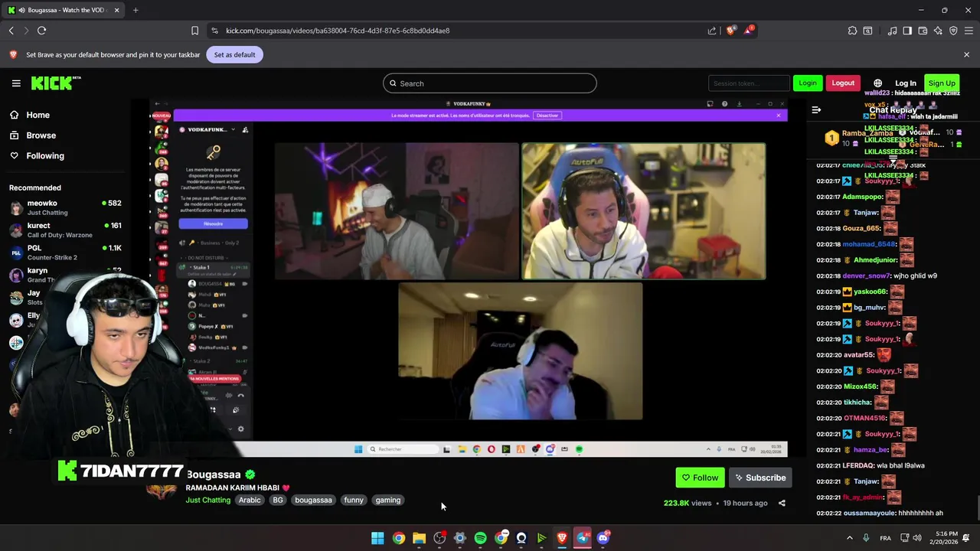Select the gaming tag
The image size is (980, 551).
click(x=388, y=500)
